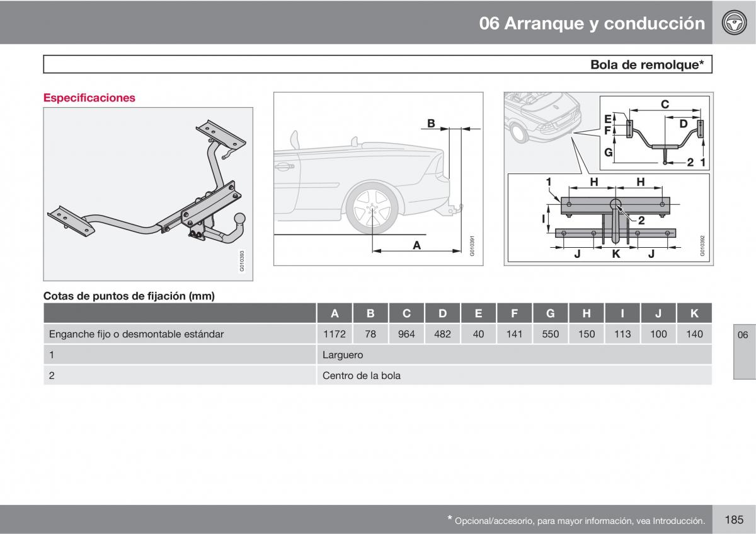Select the fixing points diagram G010392
The height and width of the screenshot is (534, 756).
pos(609,178)
